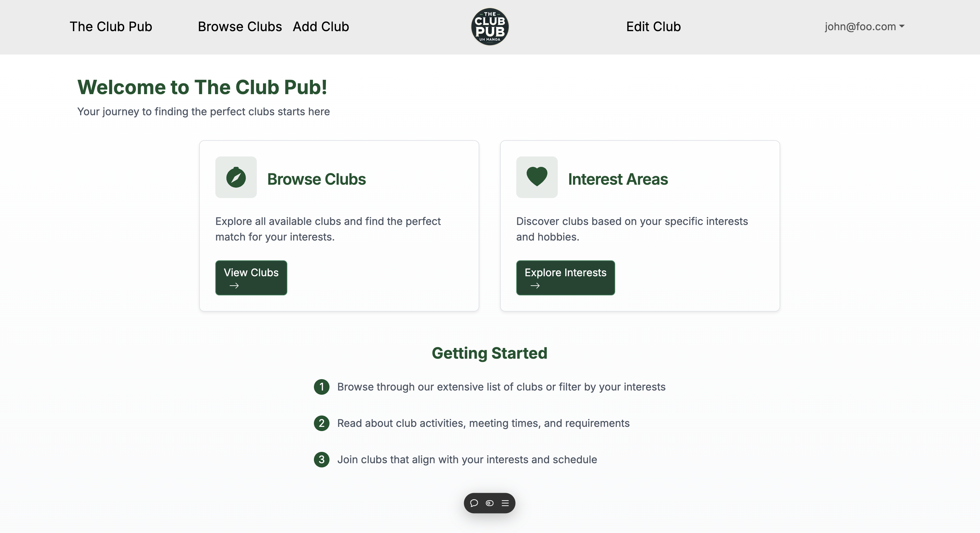Viewport: 980px width, 533px height.
Task: Open the comment bubble in floating toolbar
Action: (x=474, y=503)
